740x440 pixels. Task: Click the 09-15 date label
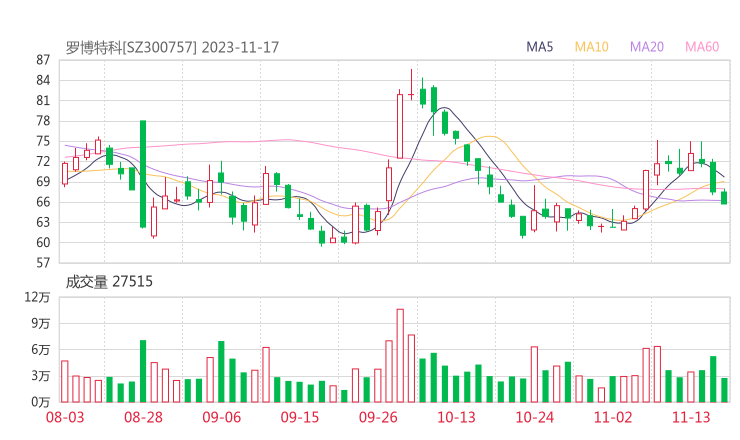tap(300, 417)
